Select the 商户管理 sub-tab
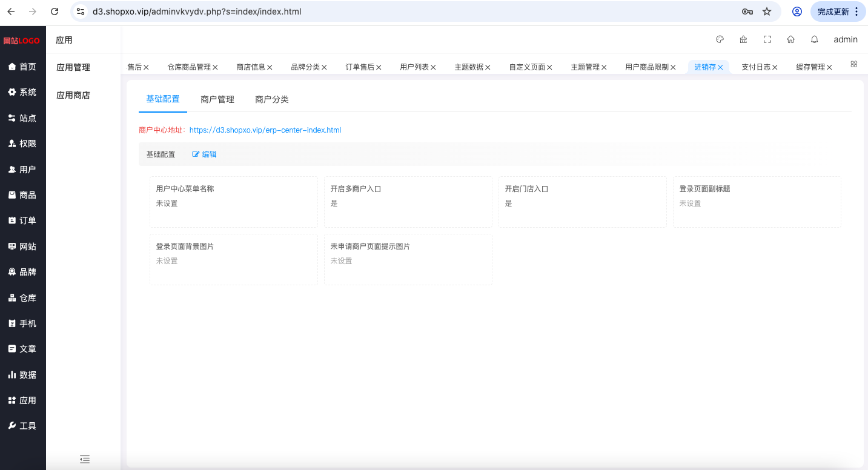Screen dimensions: 868x470 pos(217,99)
